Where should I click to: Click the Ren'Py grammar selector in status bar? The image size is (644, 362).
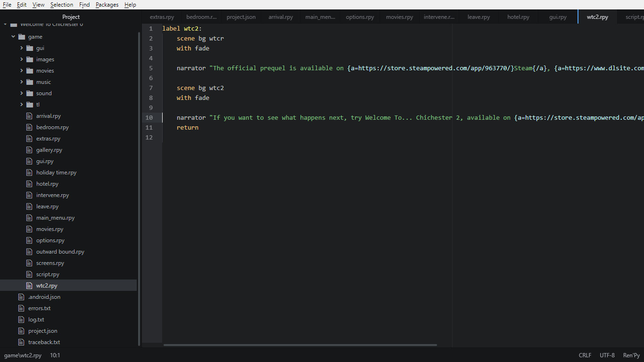[x=631, y=355]
